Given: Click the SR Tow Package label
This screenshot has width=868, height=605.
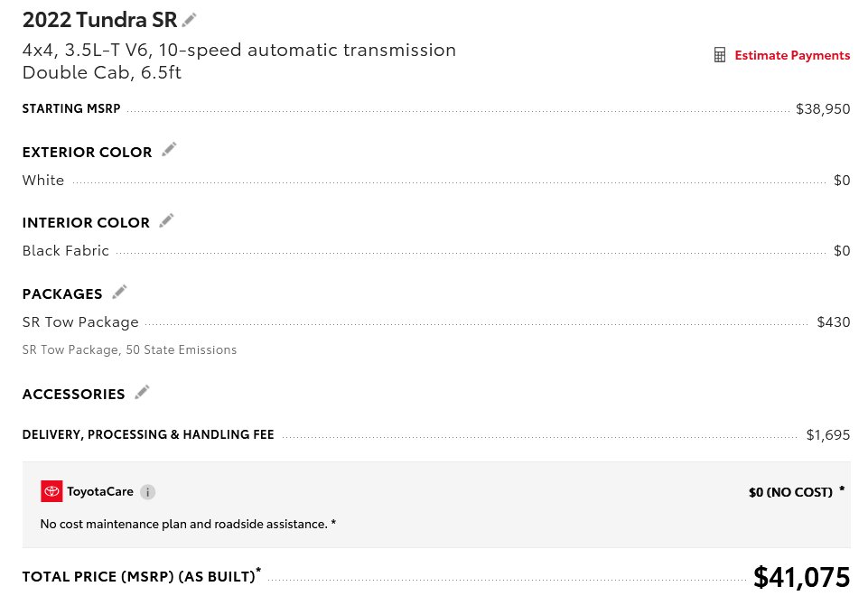Looking at the screenshot, I should point(80,321).
